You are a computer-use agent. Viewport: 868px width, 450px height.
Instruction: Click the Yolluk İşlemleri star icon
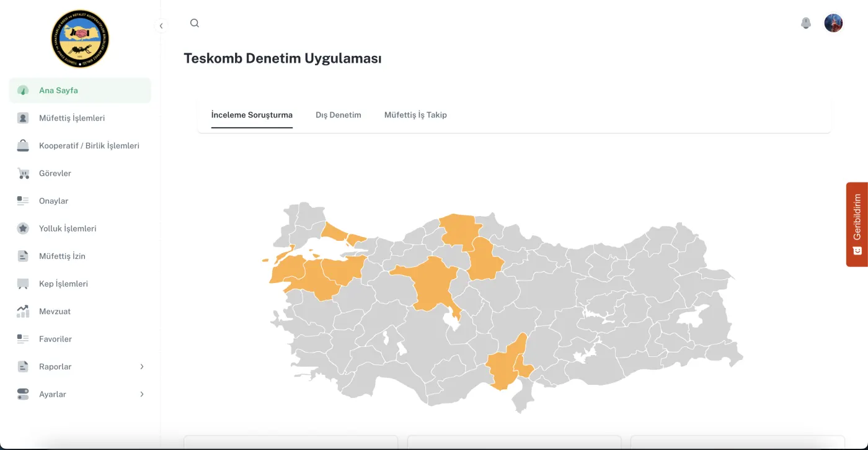23,228
